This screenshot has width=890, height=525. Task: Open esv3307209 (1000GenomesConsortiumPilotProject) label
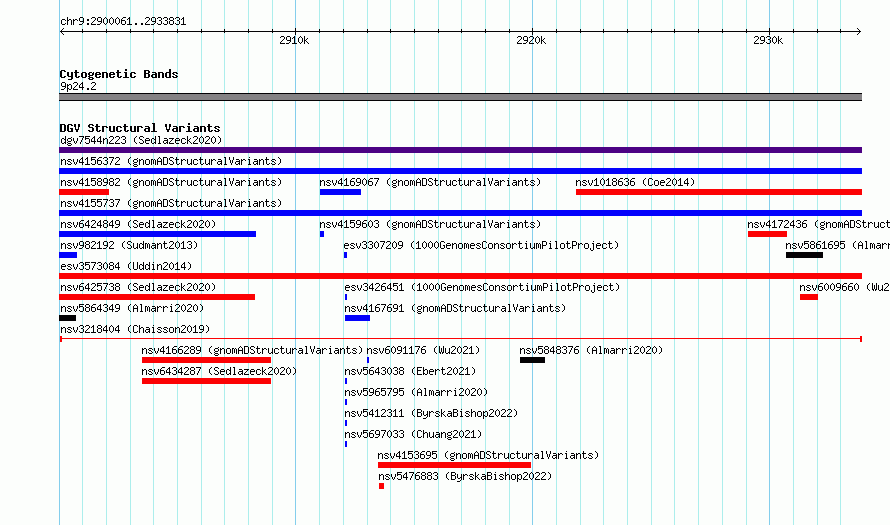[x=481, y=245]
